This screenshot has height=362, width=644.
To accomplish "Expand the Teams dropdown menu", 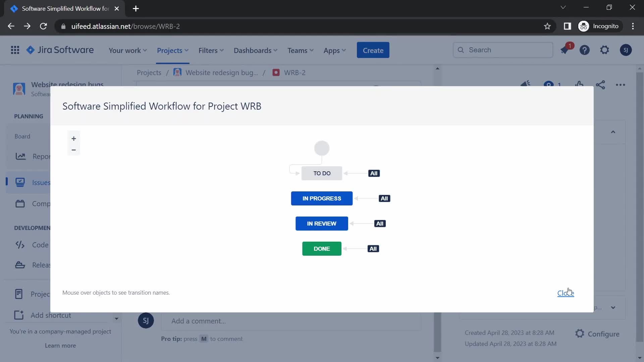I will [301, 50].
